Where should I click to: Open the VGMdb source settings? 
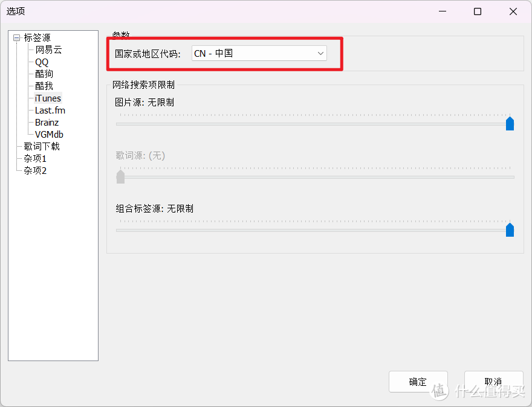point(48,134)
